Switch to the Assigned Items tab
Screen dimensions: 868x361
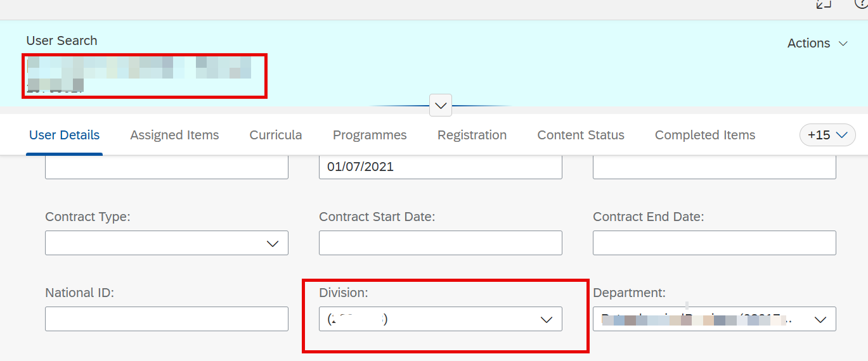click(x=174, y=135)
